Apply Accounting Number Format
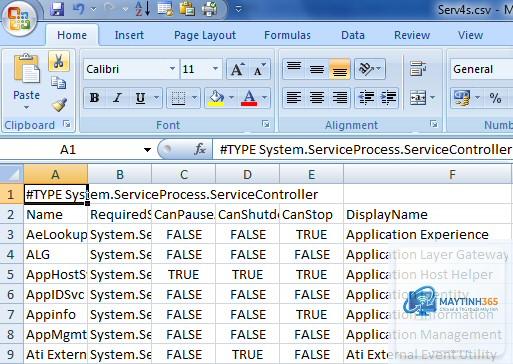This screenshot has height=364, width=513. [x=462, y=98]
